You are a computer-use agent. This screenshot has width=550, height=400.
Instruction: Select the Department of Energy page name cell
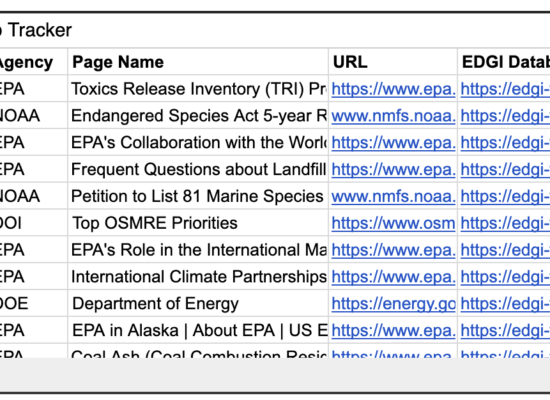[x=198, y=304]
